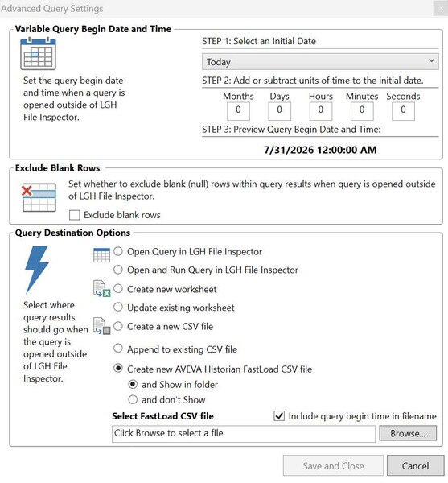Click the LGH File Inspector grid icon
The width and height of the screenshot is (448, 483).
tap(101, 255)
